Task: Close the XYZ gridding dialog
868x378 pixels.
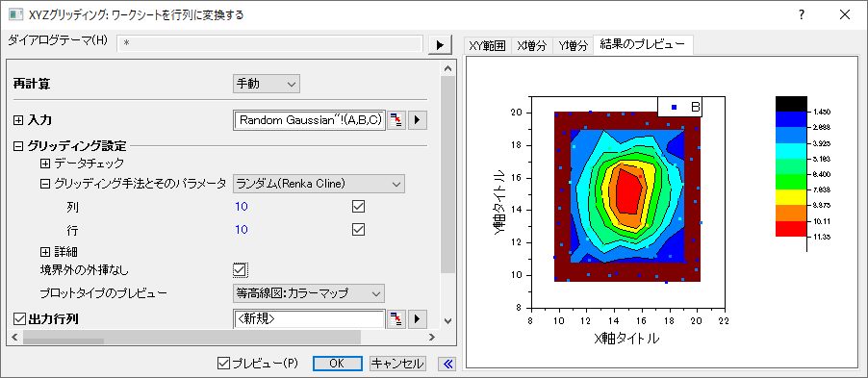Action: click(845, 15)
